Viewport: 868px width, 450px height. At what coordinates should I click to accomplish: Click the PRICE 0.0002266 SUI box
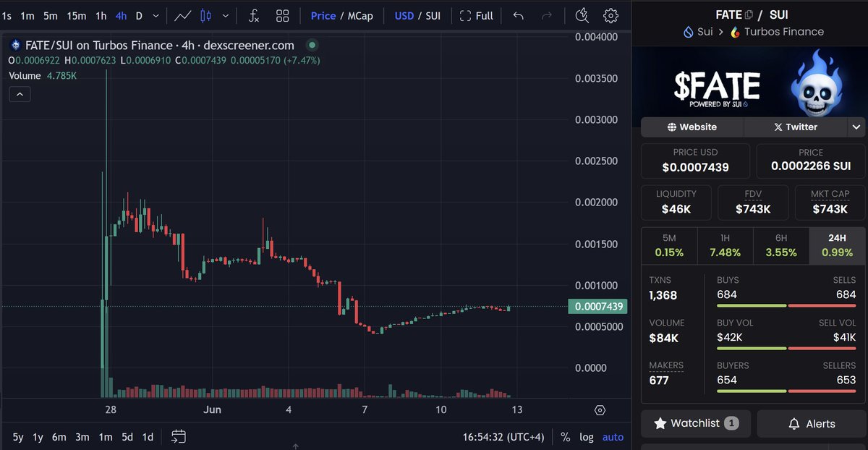(x=811, y=161)
